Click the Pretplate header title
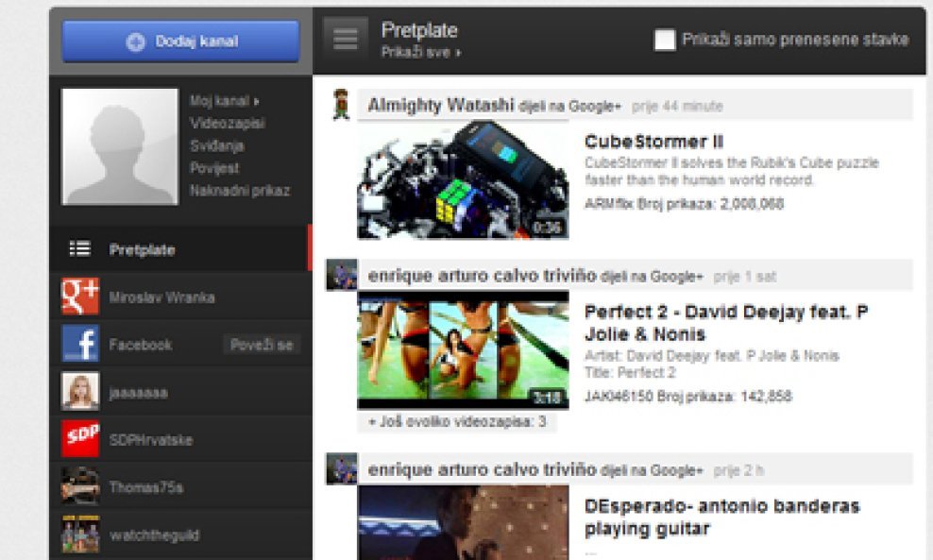Screen dimensions: 933x560 coord(419,30)
